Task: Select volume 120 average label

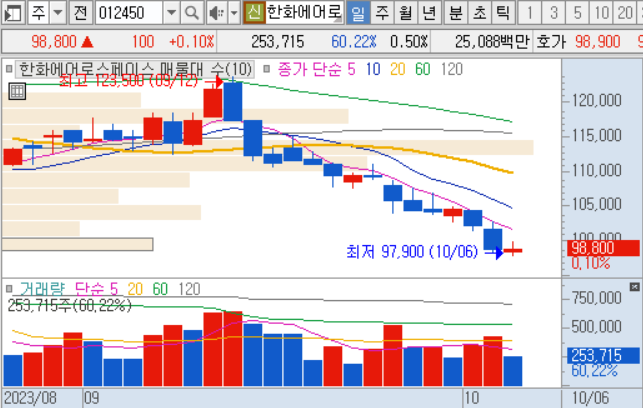Action: [189, 289]
